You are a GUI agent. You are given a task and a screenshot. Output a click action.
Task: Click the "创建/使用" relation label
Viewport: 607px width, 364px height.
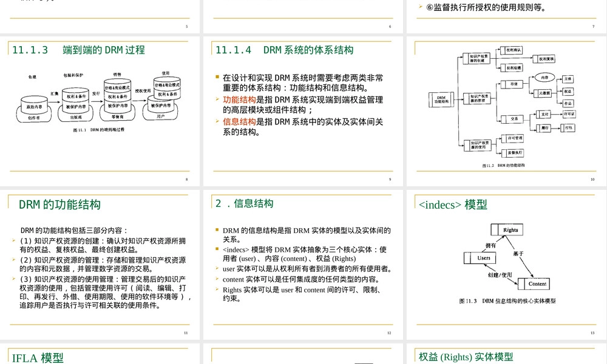click(x=500, y=275)
